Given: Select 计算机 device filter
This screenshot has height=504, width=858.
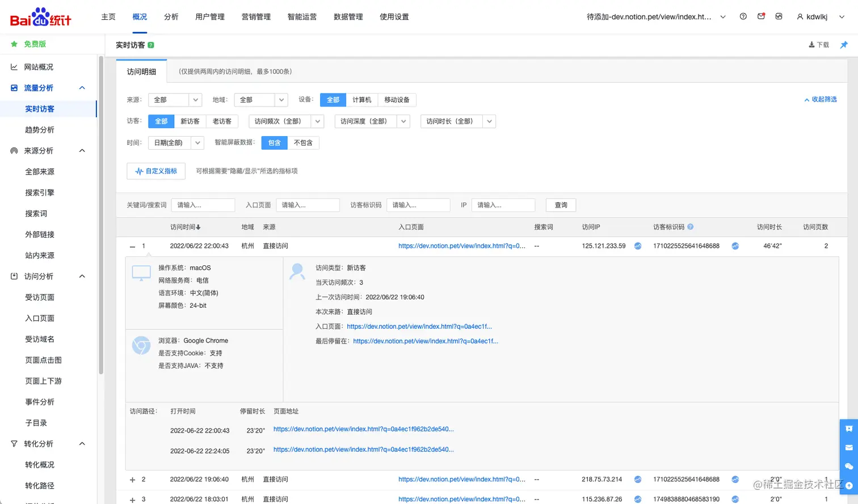Looking at the screenshot, I should (361, 100).
